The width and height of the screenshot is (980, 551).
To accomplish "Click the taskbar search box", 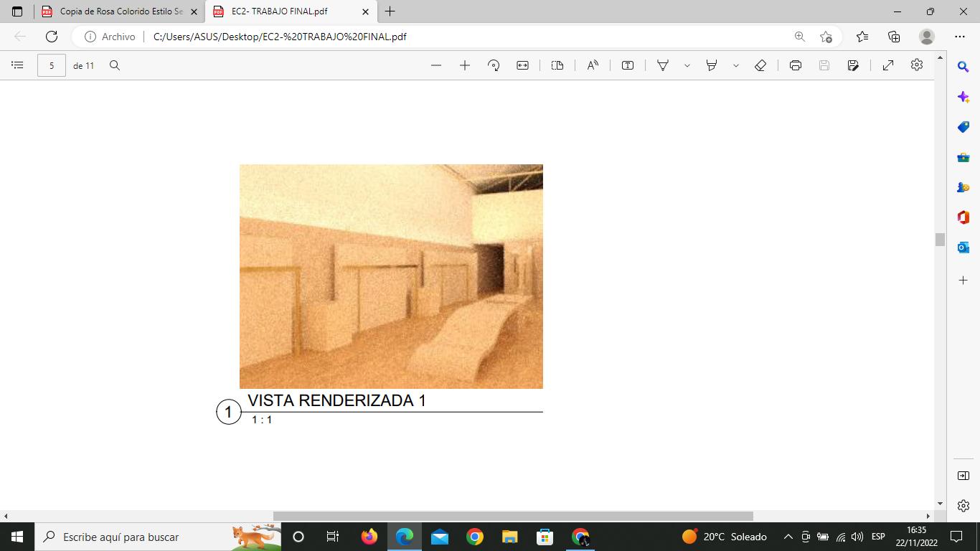I will point(158,537).
